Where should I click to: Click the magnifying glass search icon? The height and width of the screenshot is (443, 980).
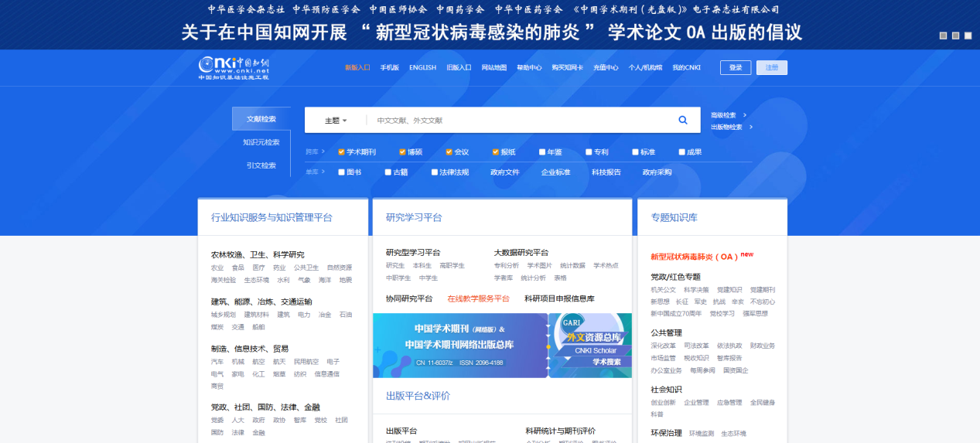point(683,120)
